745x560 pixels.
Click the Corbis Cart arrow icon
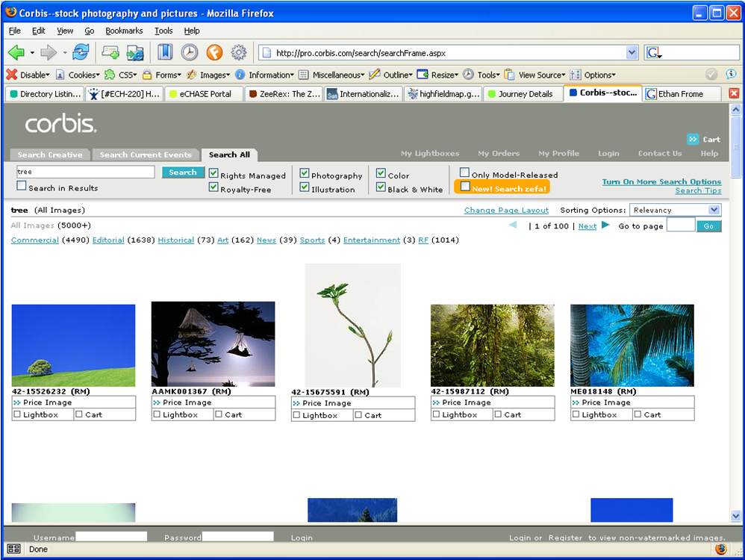pos(693,139)
